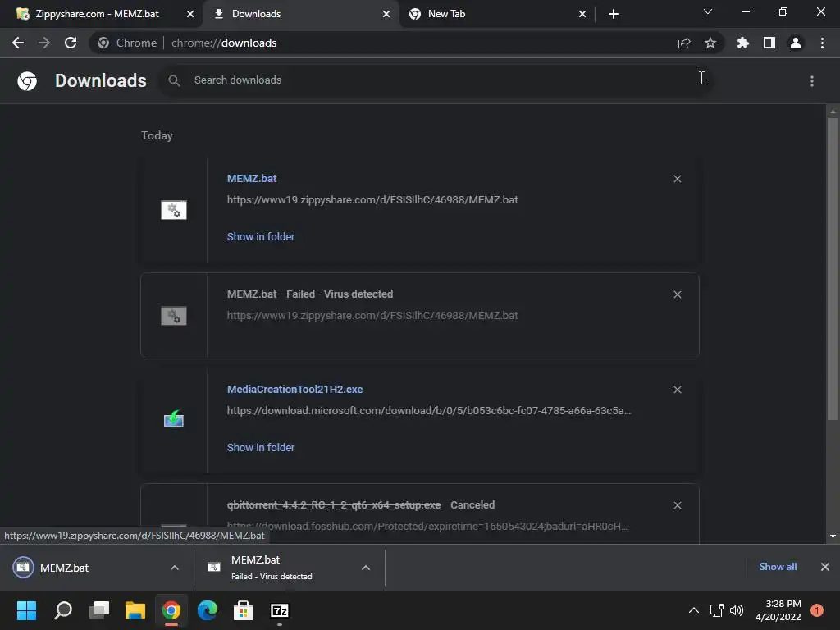
Task: Bookmark this page with the star icon
Action: click(710, 43)
